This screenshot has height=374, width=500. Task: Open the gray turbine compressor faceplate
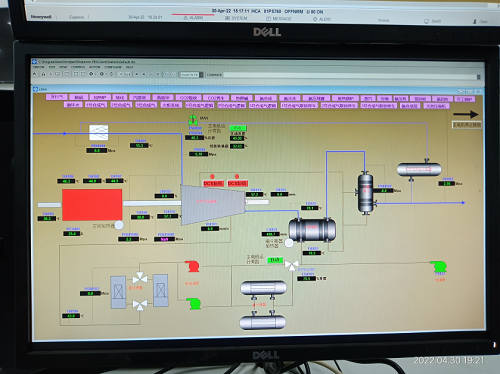click(213, 205)
